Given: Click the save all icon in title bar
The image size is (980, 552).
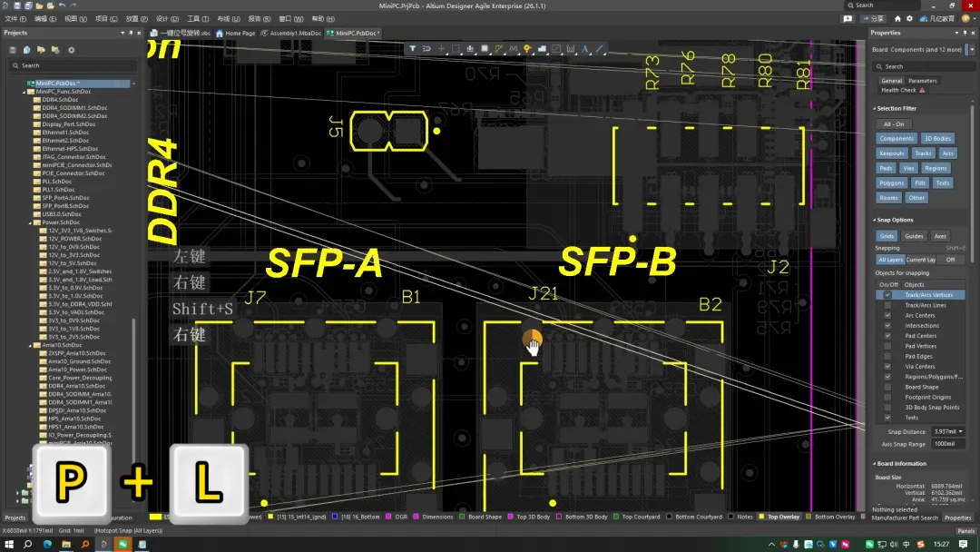Looking at the screenshot, I should click(28, 5).
